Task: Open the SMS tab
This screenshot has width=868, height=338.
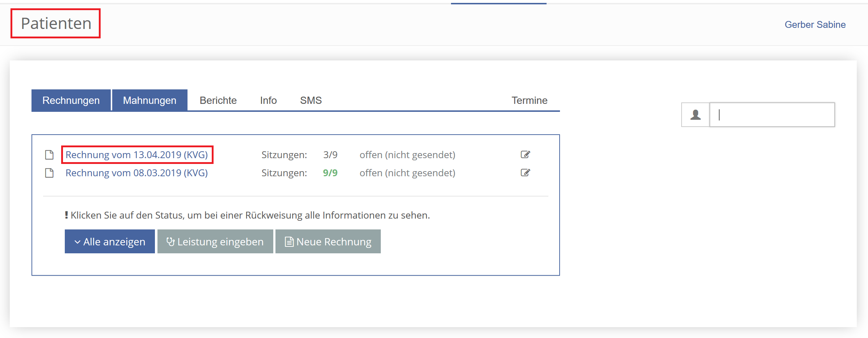Action: (x=311, y=100)
